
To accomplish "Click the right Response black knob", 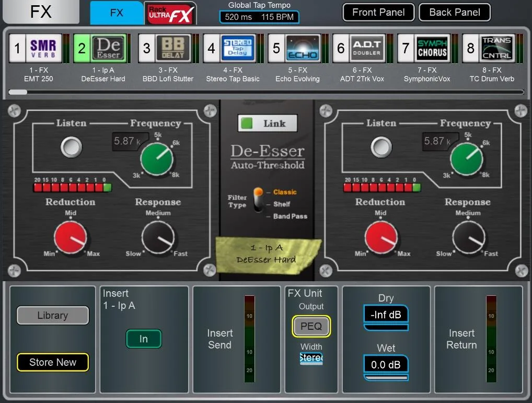I will (469, 237).
